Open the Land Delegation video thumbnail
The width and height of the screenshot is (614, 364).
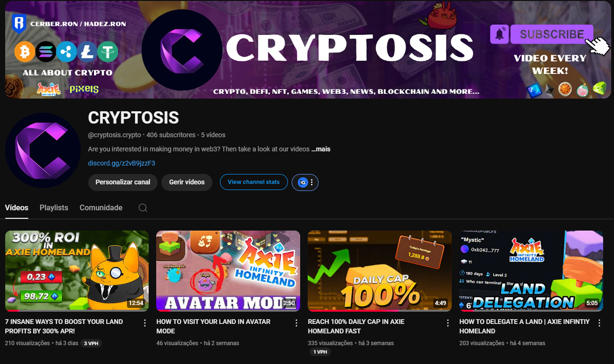click(531, 271)
